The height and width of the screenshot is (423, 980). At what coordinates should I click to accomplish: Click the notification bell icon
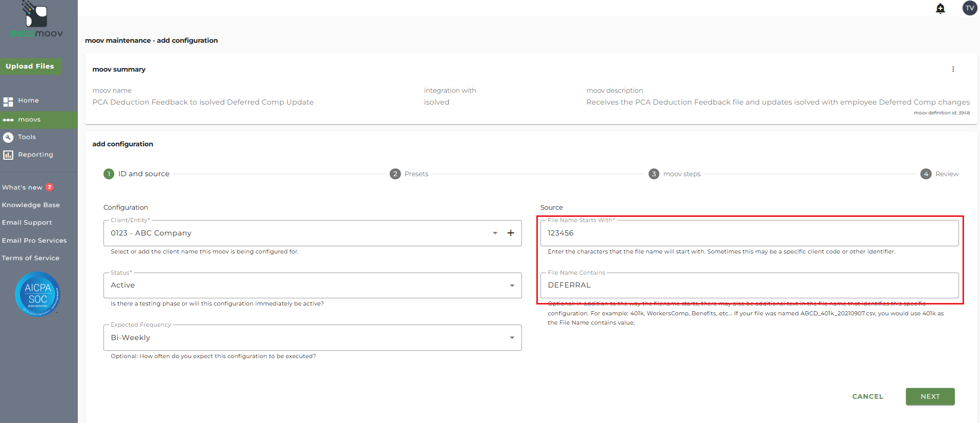tap(940, 8)
